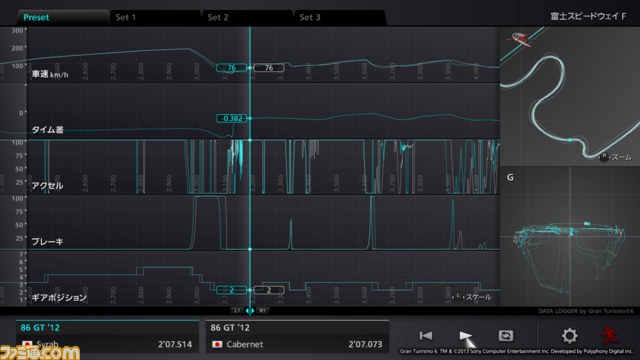Open the Set 1 tab
The height and width of the screenshot is (360, 640).
point(156,18)
